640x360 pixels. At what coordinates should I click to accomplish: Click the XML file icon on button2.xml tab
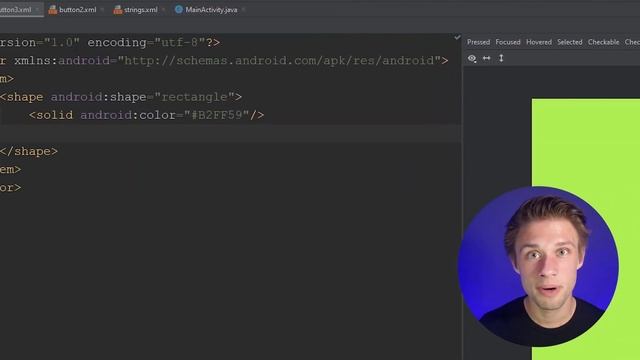pyautogui.click(x=53, y=10)
